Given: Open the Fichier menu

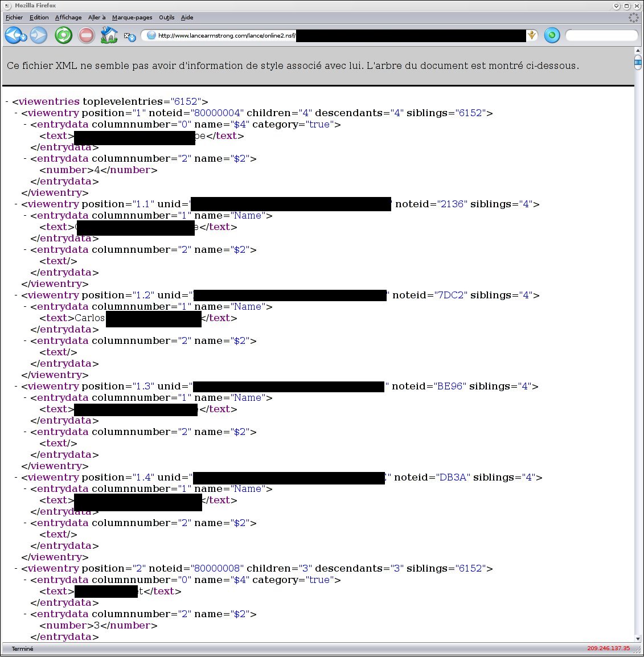Looking at the screenshot, I should pyautogui.click(x=14, y=18).
